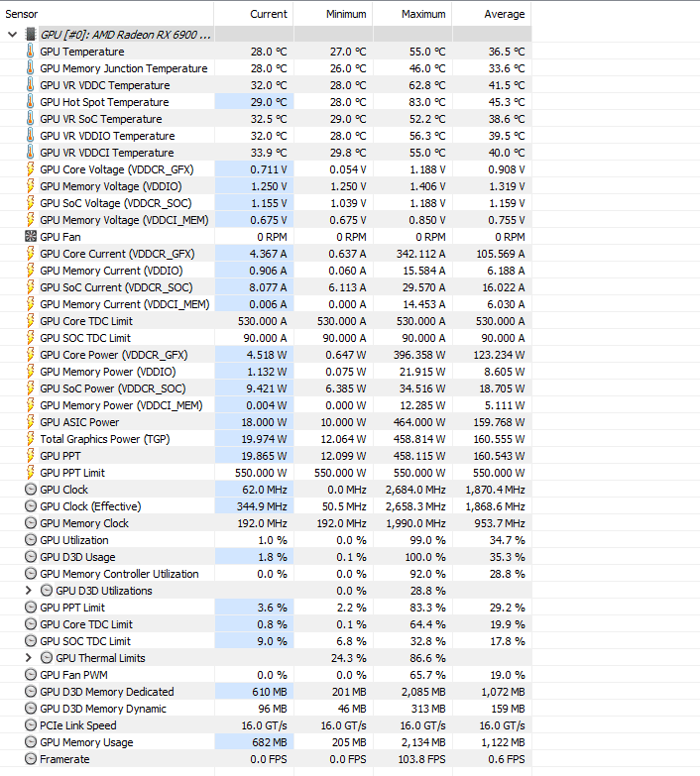Click clock icon beside GPU Clock (Effective)

(31, 505)
